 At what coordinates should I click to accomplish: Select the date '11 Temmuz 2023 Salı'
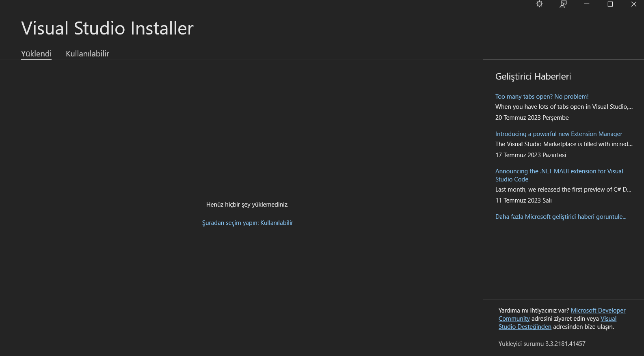(523, 201)
